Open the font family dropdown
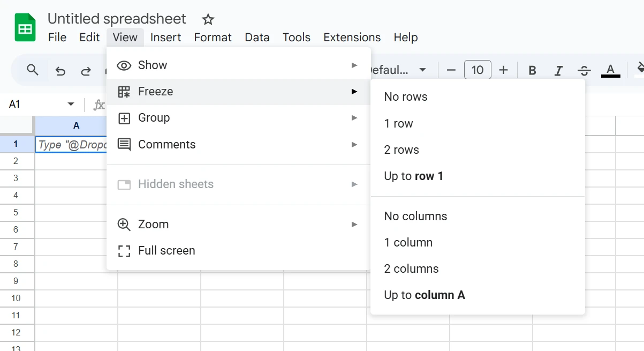 pos(397,70)
